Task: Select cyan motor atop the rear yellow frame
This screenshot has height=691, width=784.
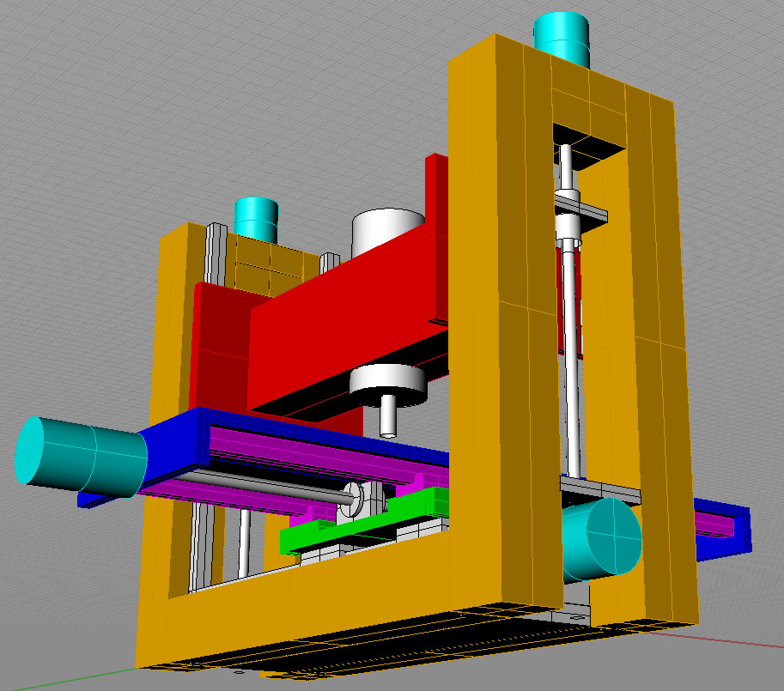Action: pyautogui.click(x=257, y=219)
